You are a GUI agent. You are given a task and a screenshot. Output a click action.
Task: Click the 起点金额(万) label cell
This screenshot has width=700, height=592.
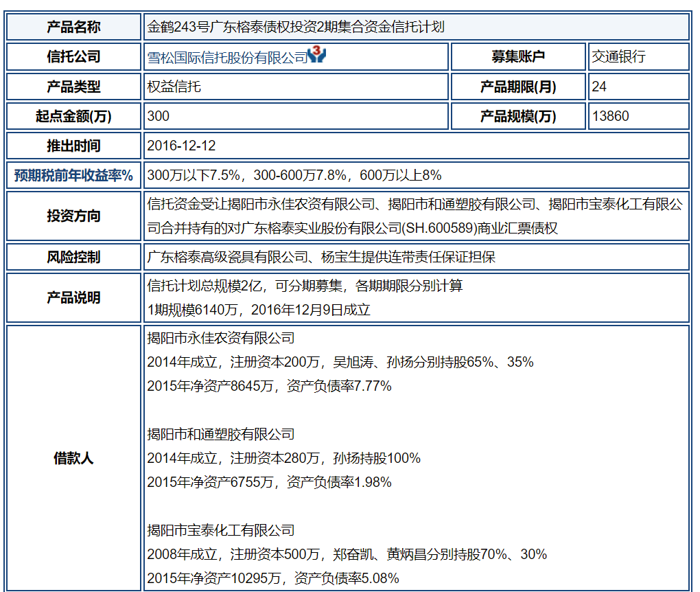pyautogui.click(x=73, y=116)
